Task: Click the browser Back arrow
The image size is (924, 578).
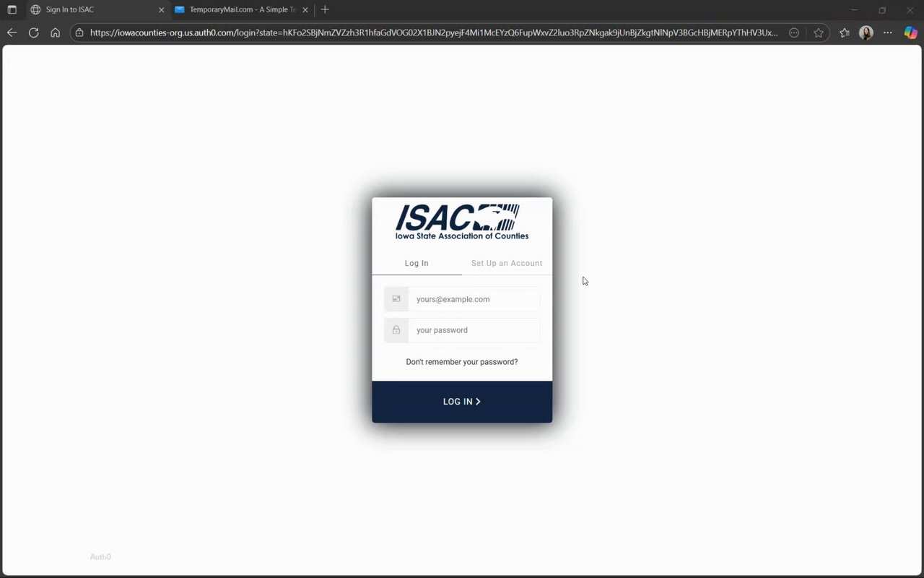Action: click(x=12, y=33)
